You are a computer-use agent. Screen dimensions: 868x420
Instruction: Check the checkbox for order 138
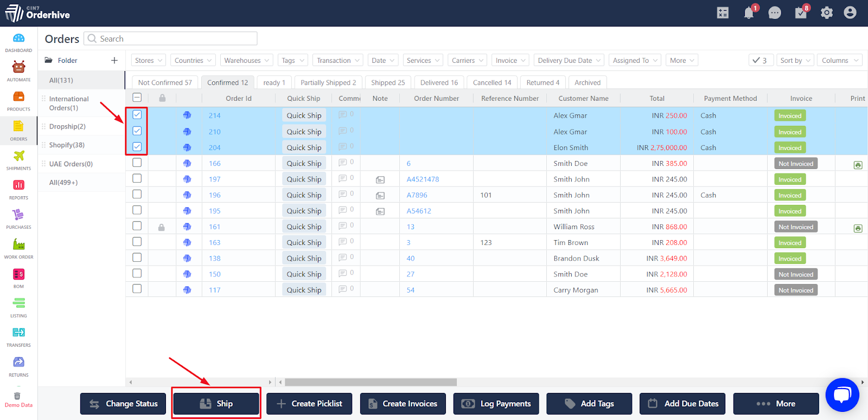[137, 257]
